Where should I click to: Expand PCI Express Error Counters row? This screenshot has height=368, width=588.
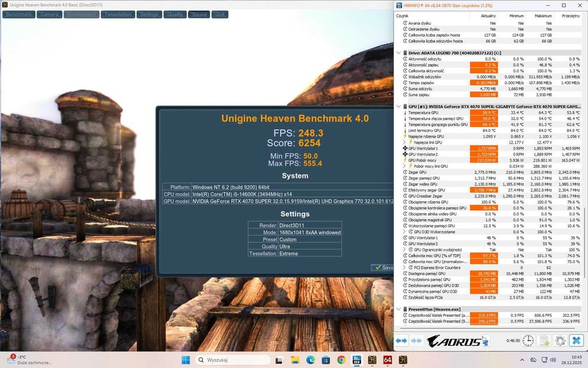point(405,267)
